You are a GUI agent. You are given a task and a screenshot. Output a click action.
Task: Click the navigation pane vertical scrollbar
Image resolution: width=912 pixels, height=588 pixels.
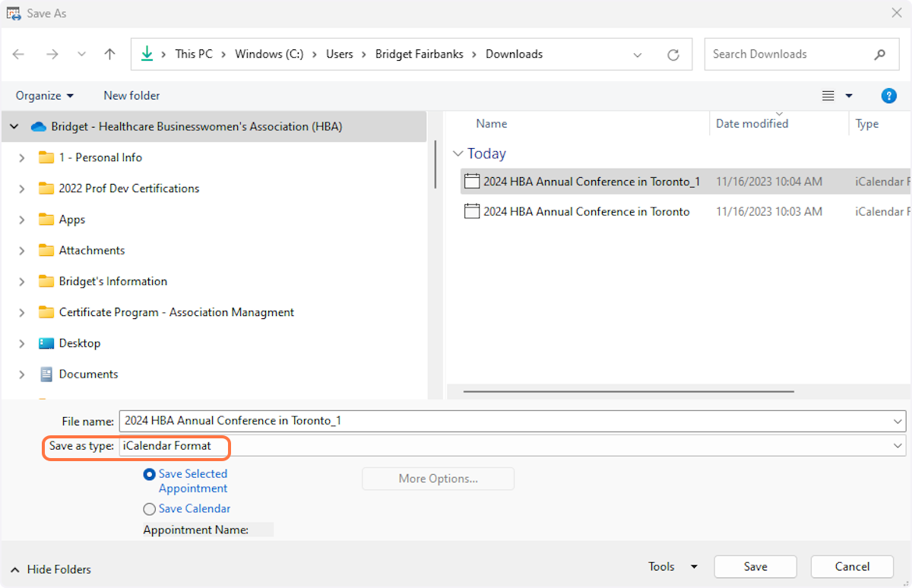pyautogui.click(x=435, y=164)
